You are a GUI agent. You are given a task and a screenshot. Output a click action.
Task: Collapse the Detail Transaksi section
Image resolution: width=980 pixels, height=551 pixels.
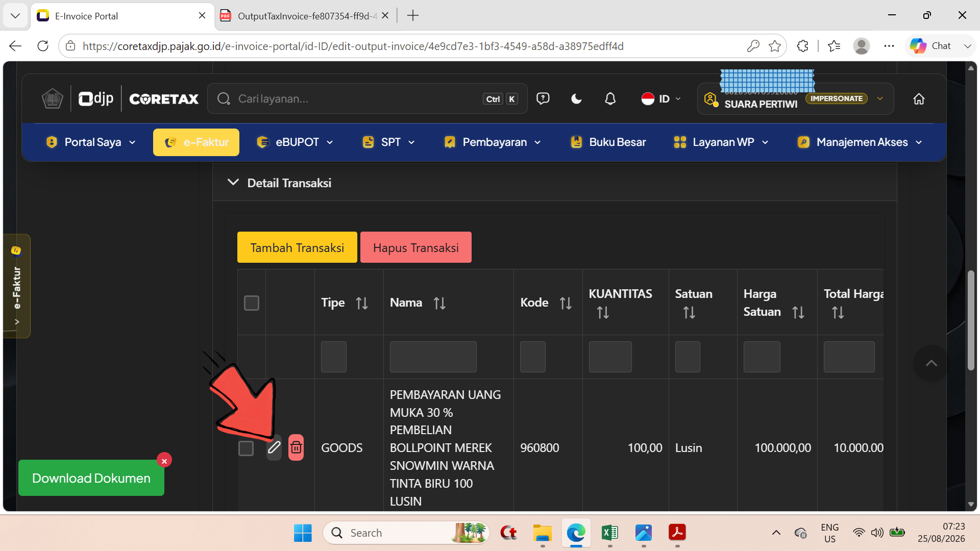233,183
